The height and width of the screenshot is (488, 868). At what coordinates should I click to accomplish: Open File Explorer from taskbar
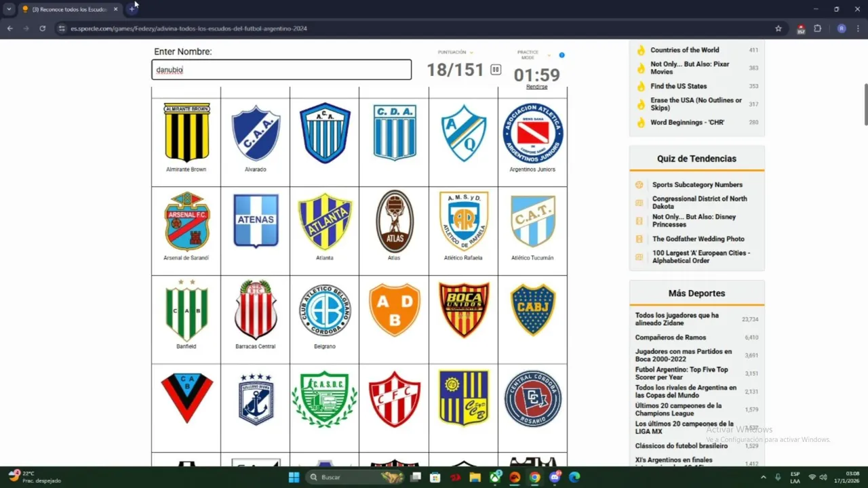click(x=475, y=477)
